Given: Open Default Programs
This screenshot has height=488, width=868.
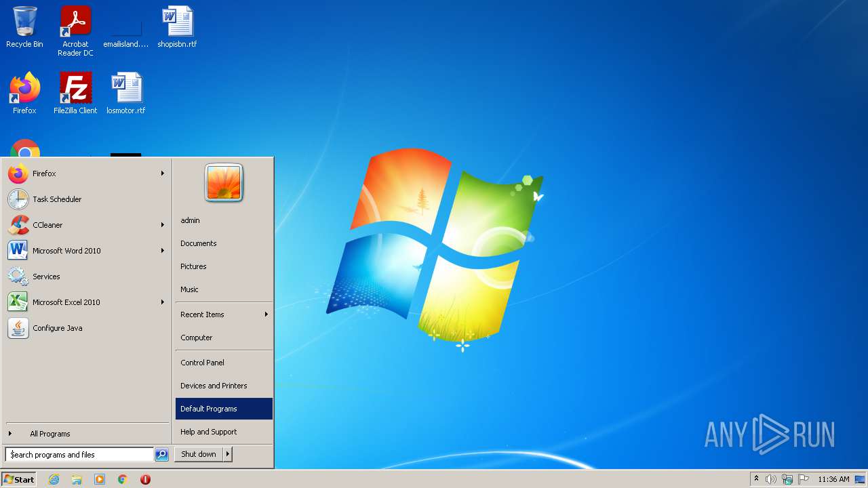Looking at the screenshot, I should pos(224,409).
